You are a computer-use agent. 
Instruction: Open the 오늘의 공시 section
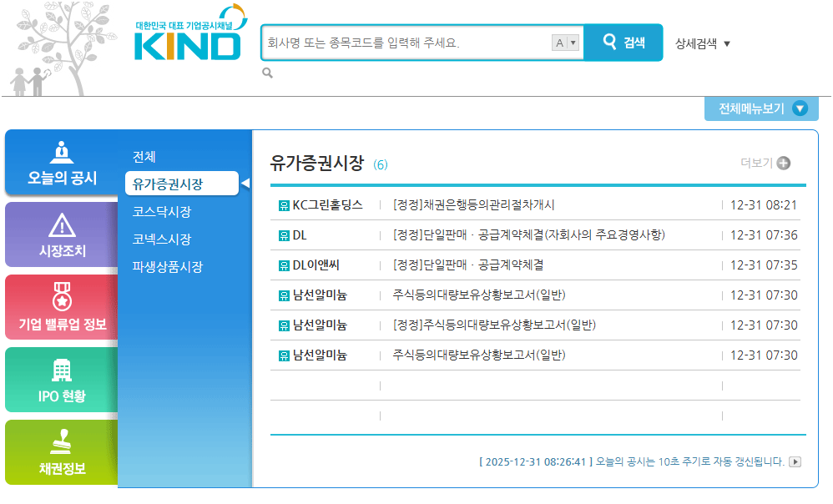[62, 163]
